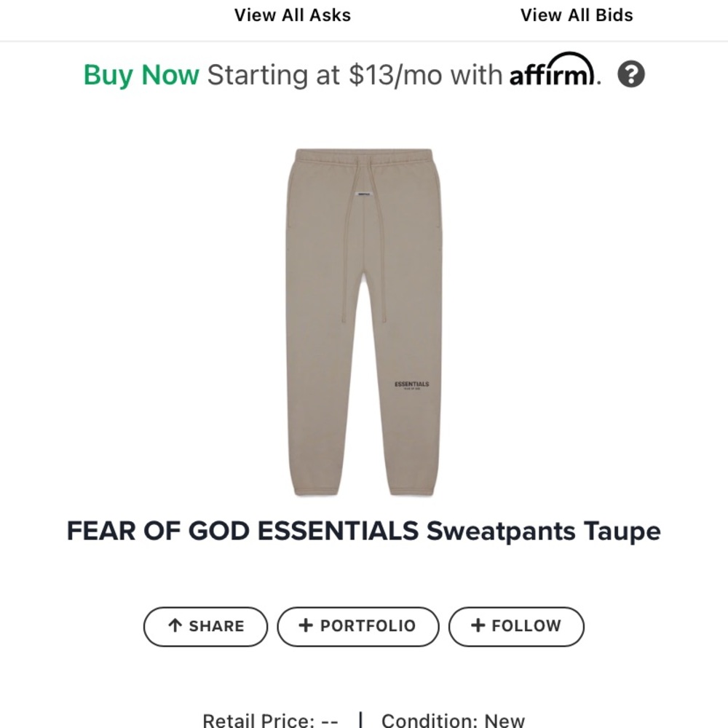This screenshot has height=728, width=728.
Task: Click the plus icon on Portfolio button
Action: tap(306, 625)
